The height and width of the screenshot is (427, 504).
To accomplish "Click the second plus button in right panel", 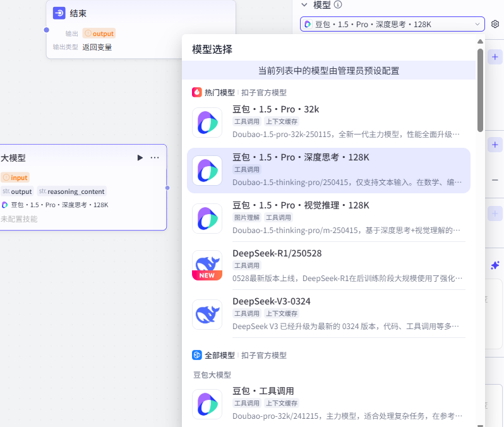I will point(495,145).
